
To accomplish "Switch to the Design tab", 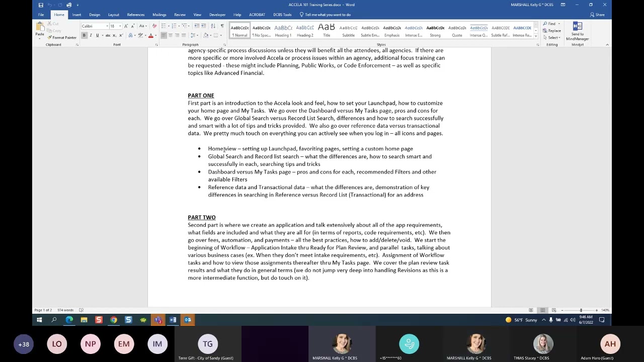I will tap(94, 15).
